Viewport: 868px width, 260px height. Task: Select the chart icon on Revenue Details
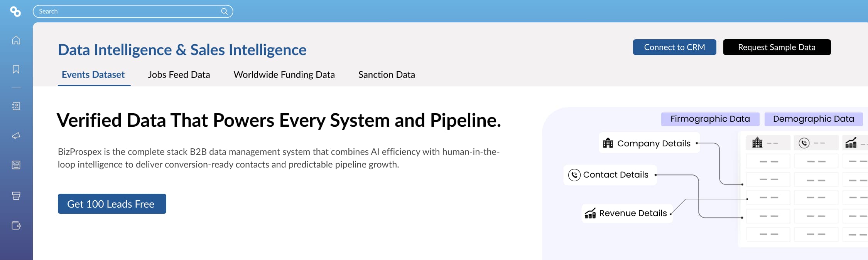pos(590,213)
